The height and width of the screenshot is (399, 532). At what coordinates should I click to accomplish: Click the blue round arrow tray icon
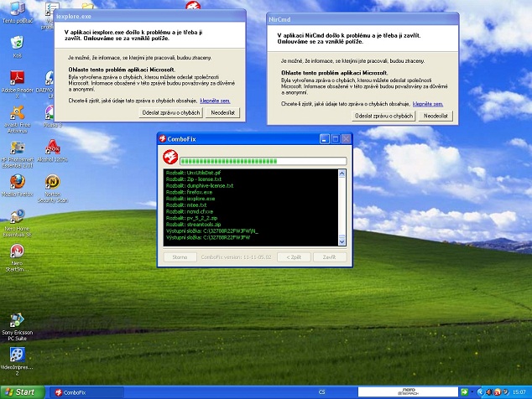click(480, 392)
